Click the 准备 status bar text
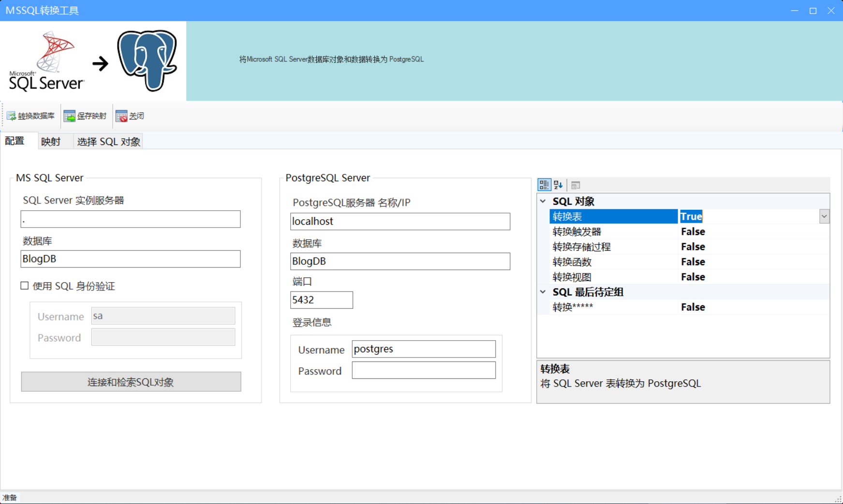843x504 pixels. [x=10, y=498]
